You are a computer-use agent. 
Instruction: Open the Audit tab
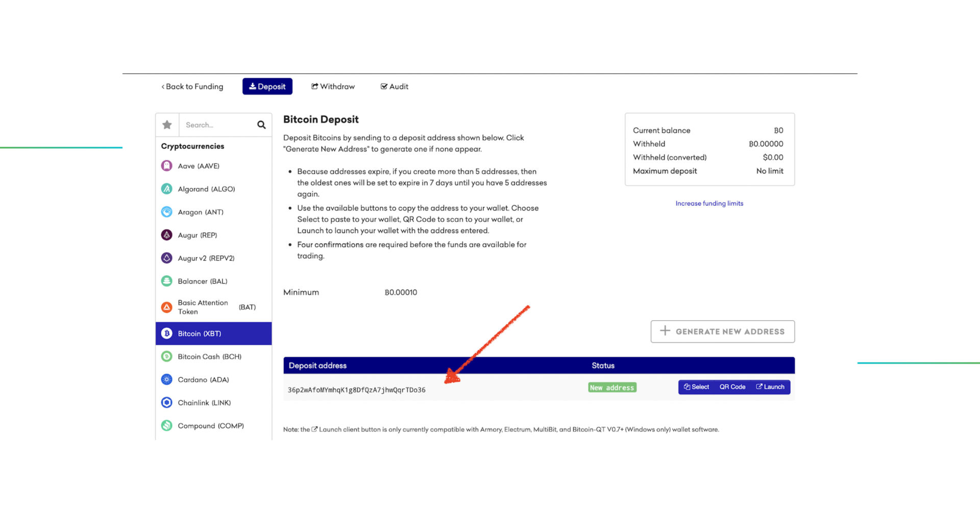(394, 86)
